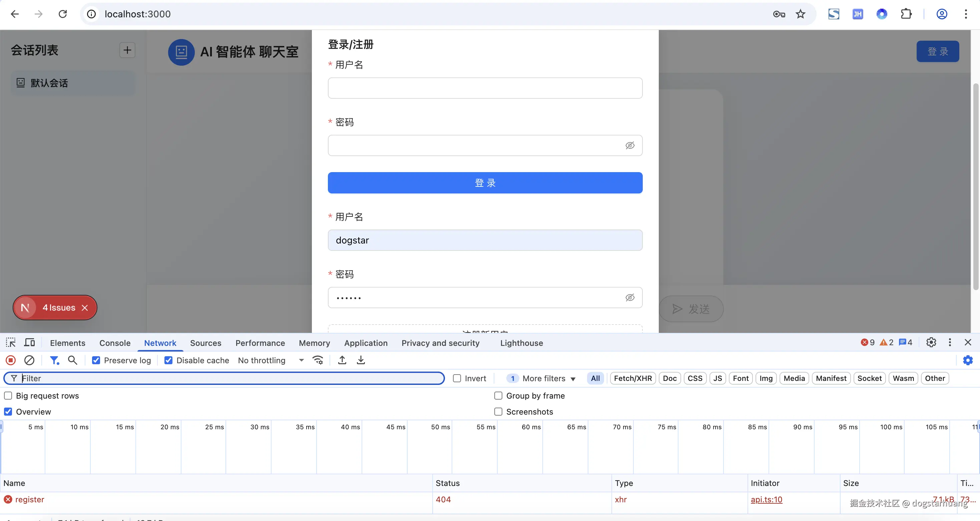Open Chrome's three-dot menu
Screen dimensions: 980x521
(966, 14)
